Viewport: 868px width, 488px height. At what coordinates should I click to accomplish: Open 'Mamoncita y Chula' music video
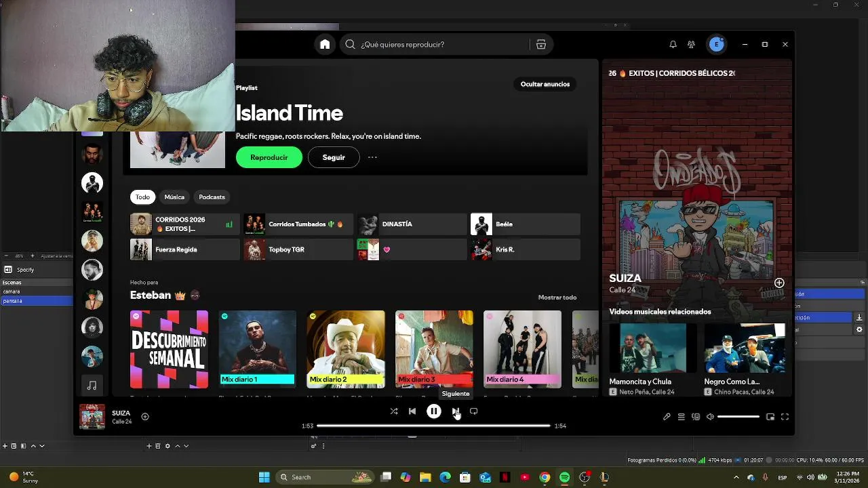pyautogui.click(x=648, y=359)
